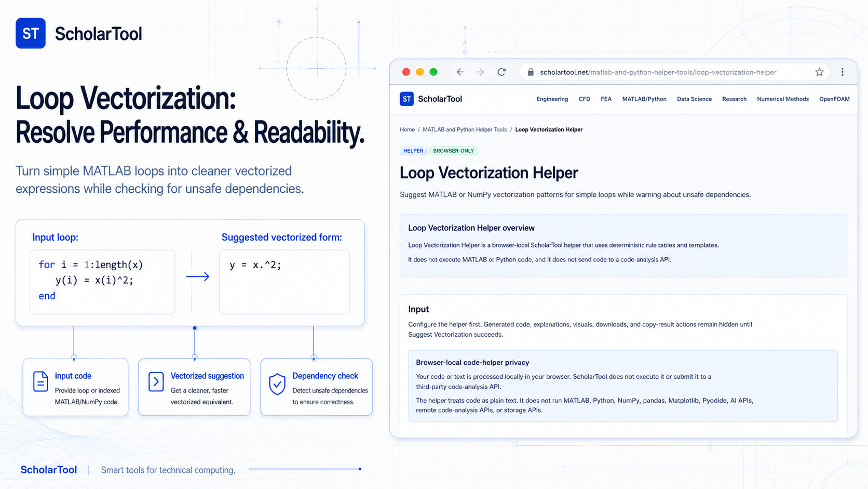Click the sentence starting 'It does not execute MATLAB'
Viewport: 868px width, 489px height.
point(539,260)
